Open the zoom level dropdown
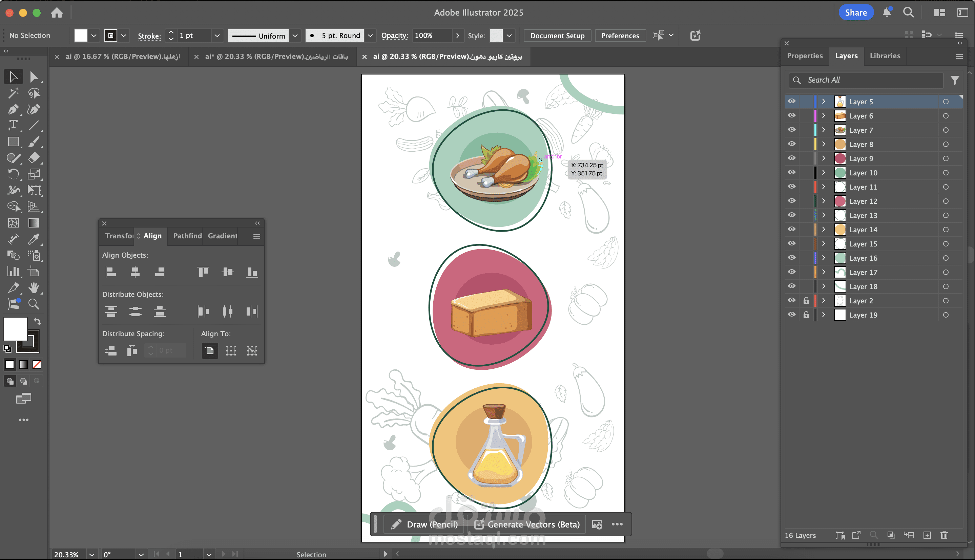Viewport: 975px width, 560px height. point(91,555)
